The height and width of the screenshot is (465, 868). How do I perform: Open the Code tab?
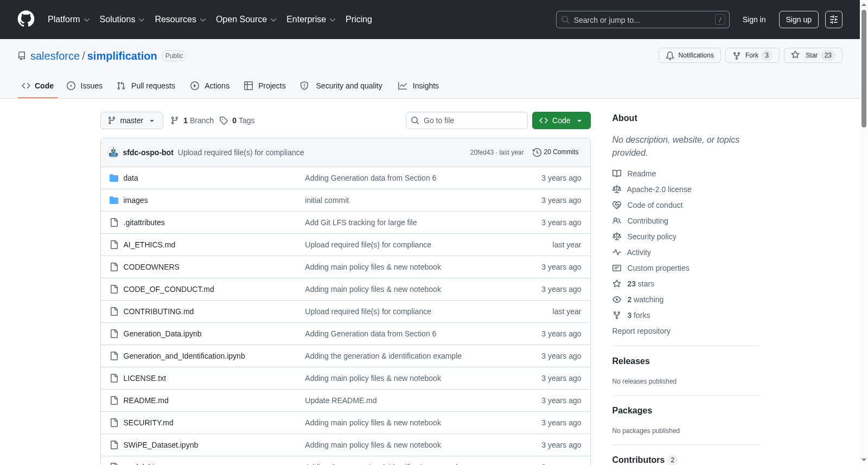pos(38,86)
